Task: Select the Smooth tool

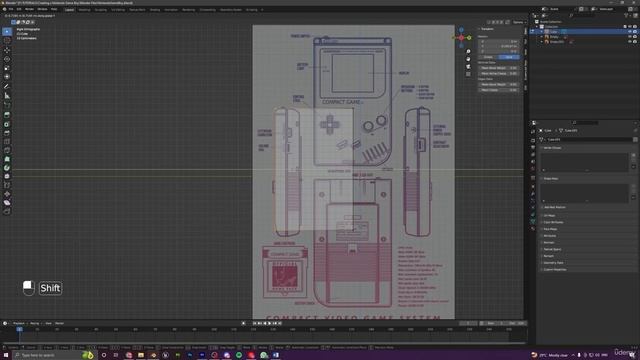Action: [x=7, y=176]
